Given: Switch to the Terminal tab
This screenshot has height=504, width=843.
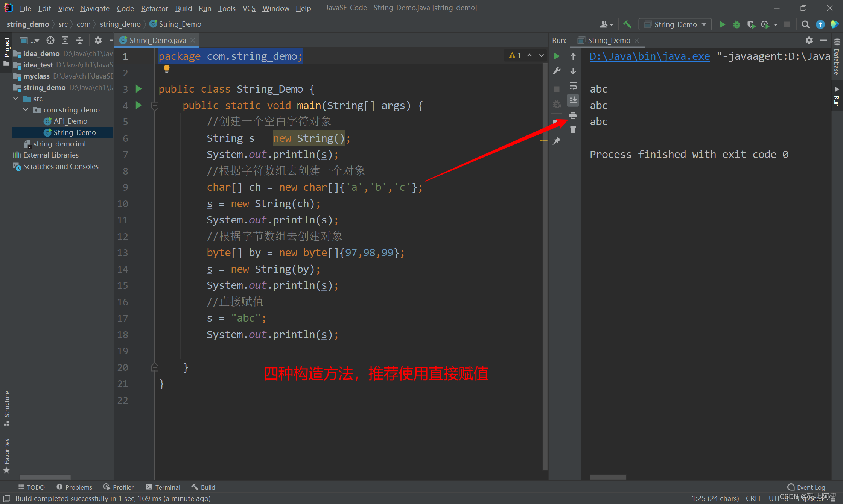Looking at the screenshot, I should point(163,487).
